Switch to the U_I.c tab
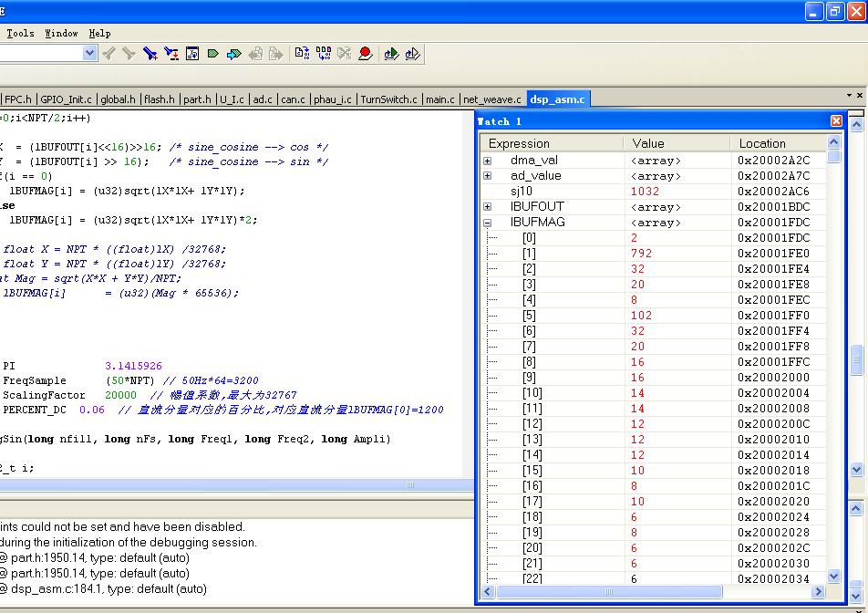 coord(232,99)
